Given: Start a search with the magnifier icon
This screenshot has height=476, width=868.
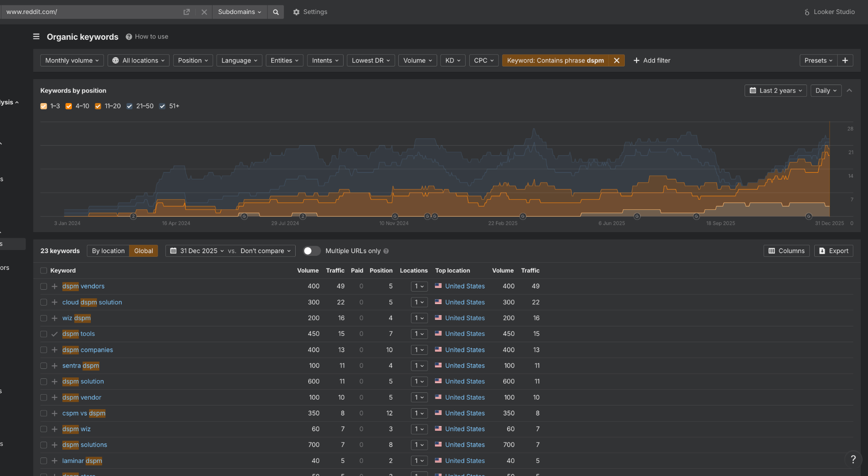Looking at the screenshot, I should click(x=275, y=12).
